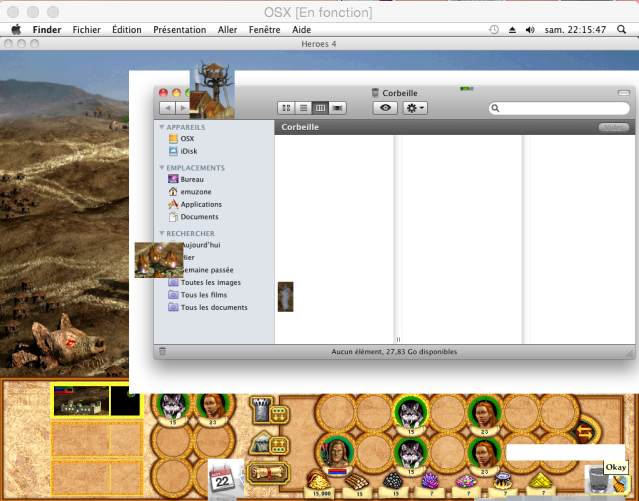This screenshot has height=501, width=639.
Task: Switch Finder to list view
Action: (x=303, y=108)
